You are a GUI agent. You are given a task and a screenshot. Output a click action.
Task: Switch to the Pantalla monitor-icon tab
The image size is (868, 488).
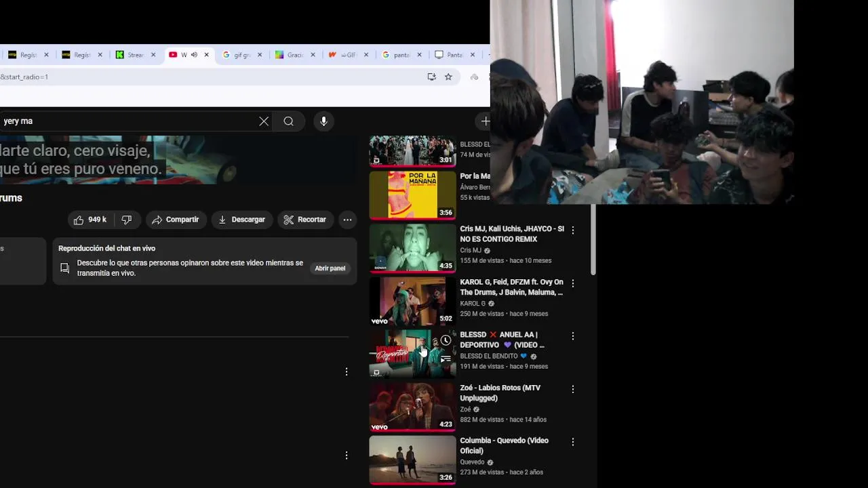tap(454, 55)
